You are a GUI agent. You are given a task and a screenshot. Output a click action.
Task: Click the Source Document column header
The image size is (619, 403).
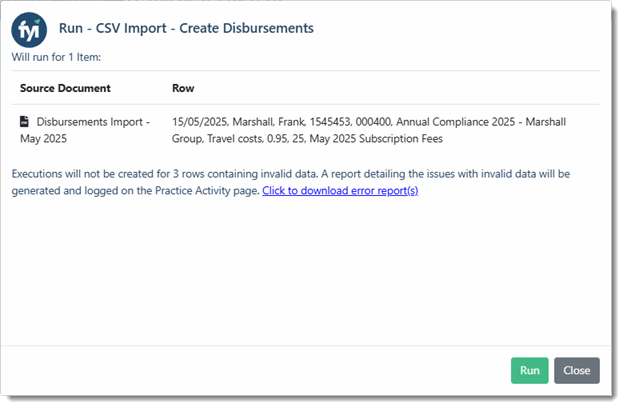tap(65, 88)
